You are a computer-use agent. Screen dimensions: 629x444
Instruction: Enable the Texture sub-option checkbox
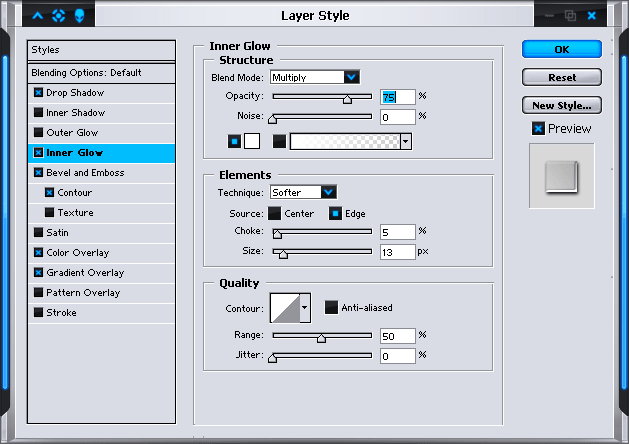click(49, 213)
